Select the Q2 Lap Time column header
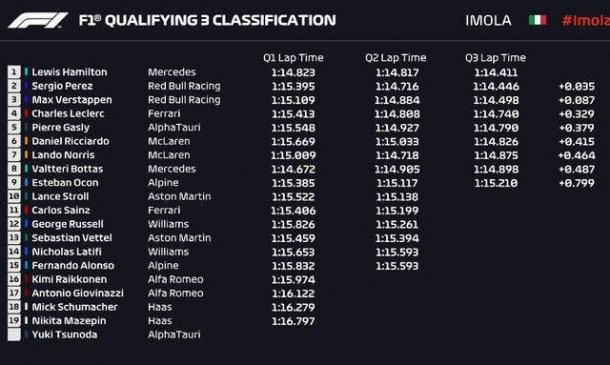610x365 pixels. (396, 58)
